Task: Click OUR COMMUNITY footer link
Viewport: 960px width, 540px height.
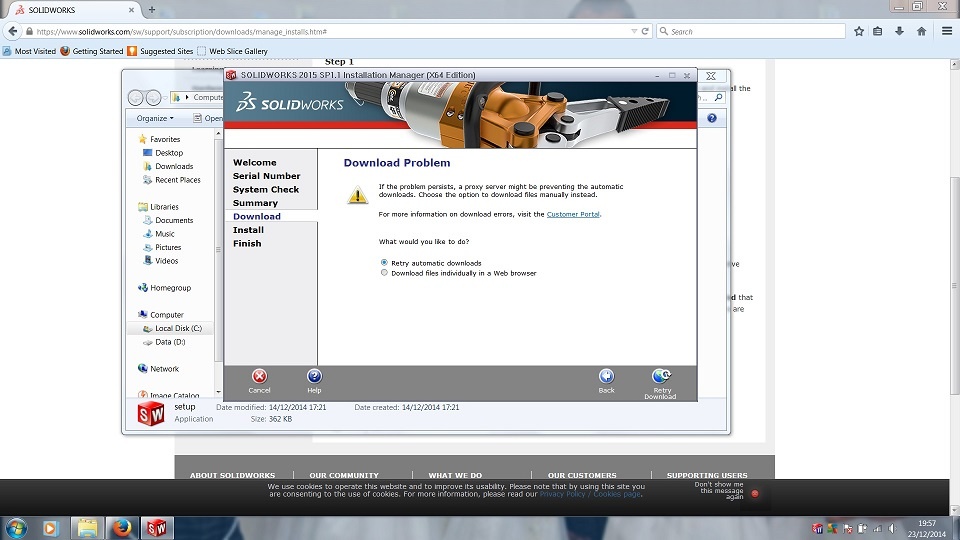Action: point(343,475)
